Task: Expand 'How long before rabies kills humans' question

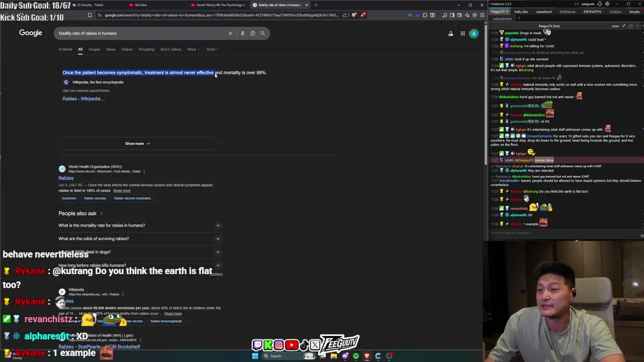Action: [x=140, y=265]
